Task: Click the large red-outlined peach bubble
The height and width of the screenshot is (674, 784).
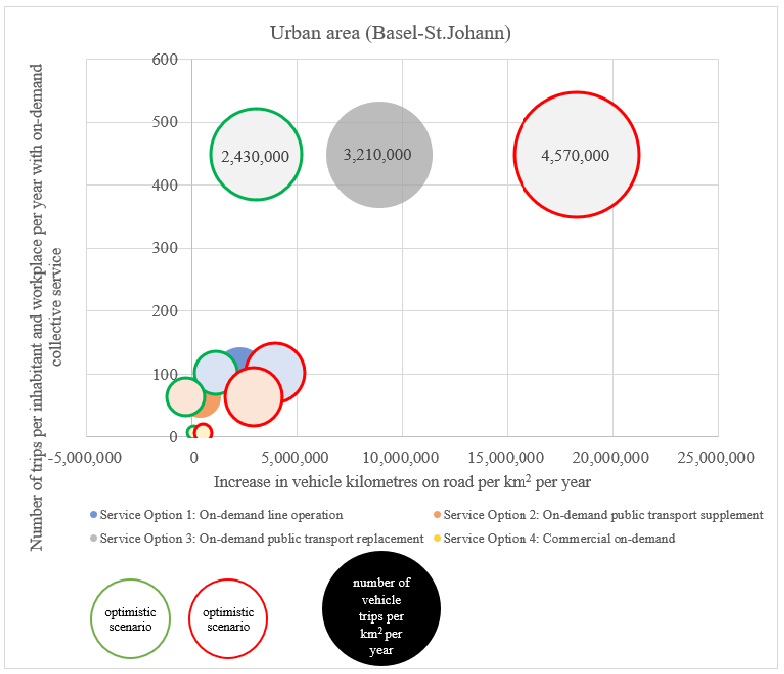Action: [254, 396]
